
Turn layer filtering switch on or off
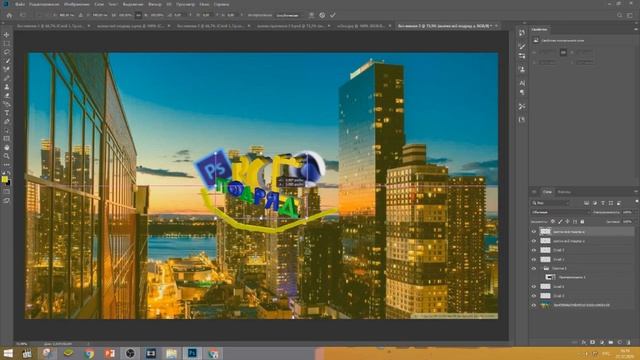(x=636, y=202)
